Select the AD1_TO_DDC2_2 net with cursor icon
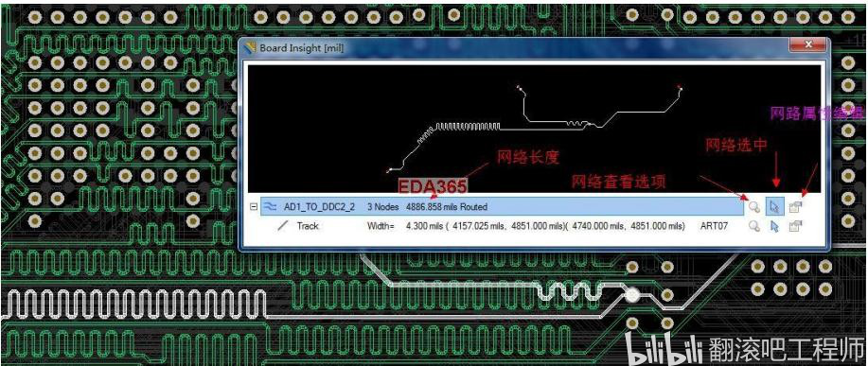This screenshot has height=366, width=868. tap(774, 207)
